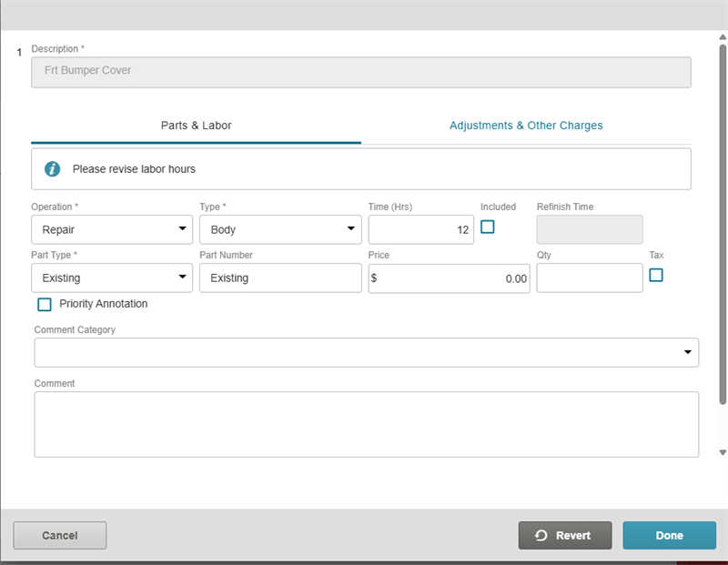Click into the Comment text area

pos(366,424)
